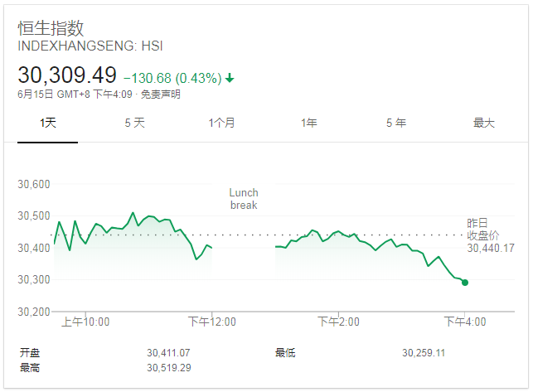Open the 1个月 chart tab

pos(221,123)
